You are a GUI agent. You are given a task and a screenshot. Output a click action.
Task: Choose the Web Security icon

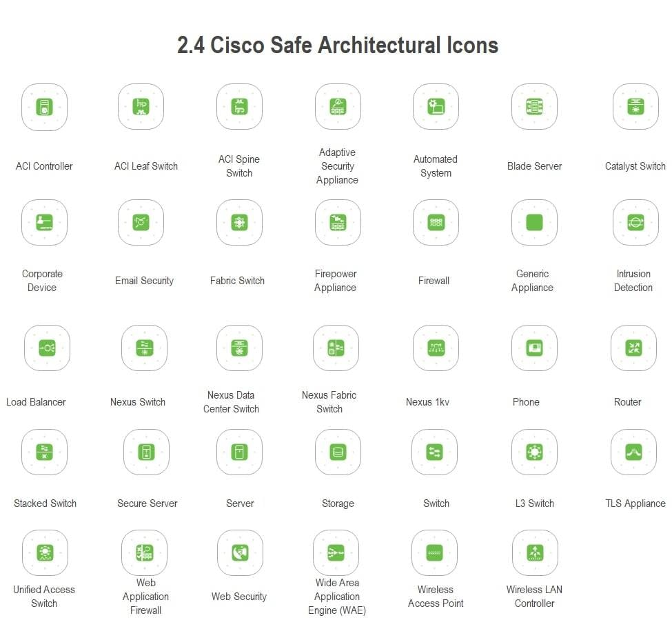(240, 552)
